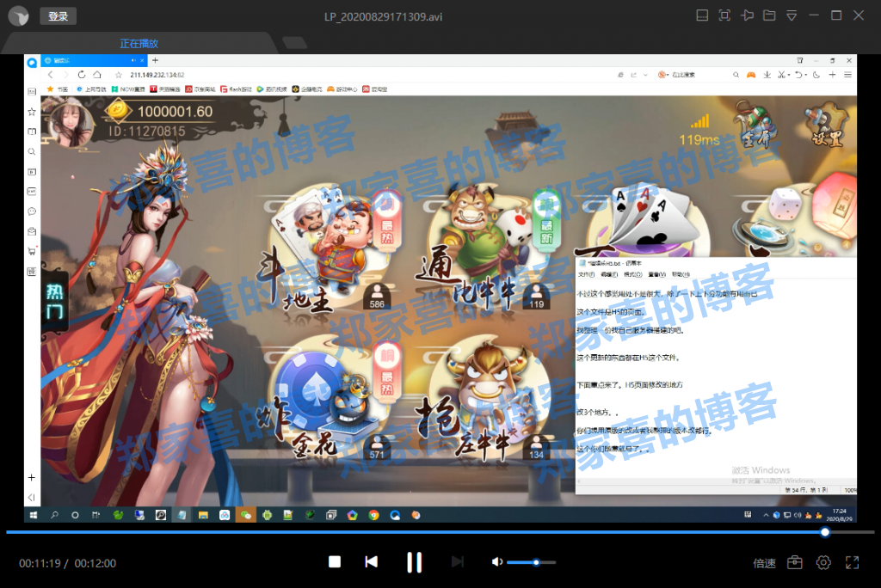Pause the video playback
Image resolution: width=881 pixels, height=588 pixels.
tap(414, 562)
